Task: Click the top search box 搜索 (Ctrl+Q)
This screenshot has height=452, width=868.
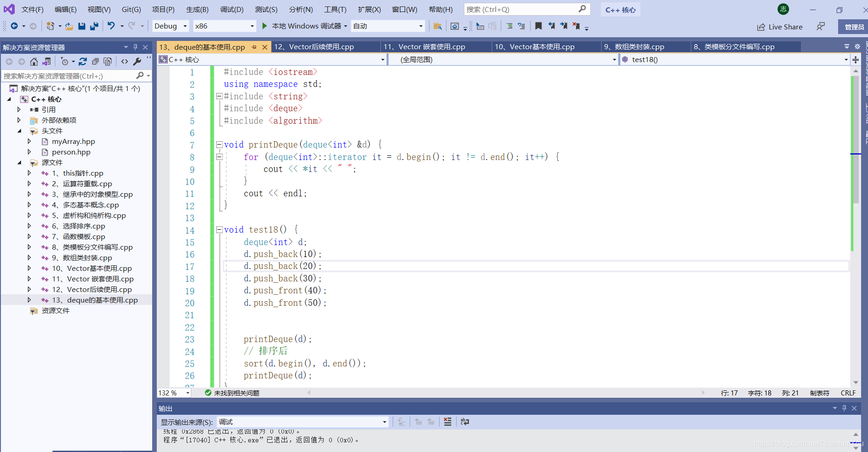Action: coord(527,9)
